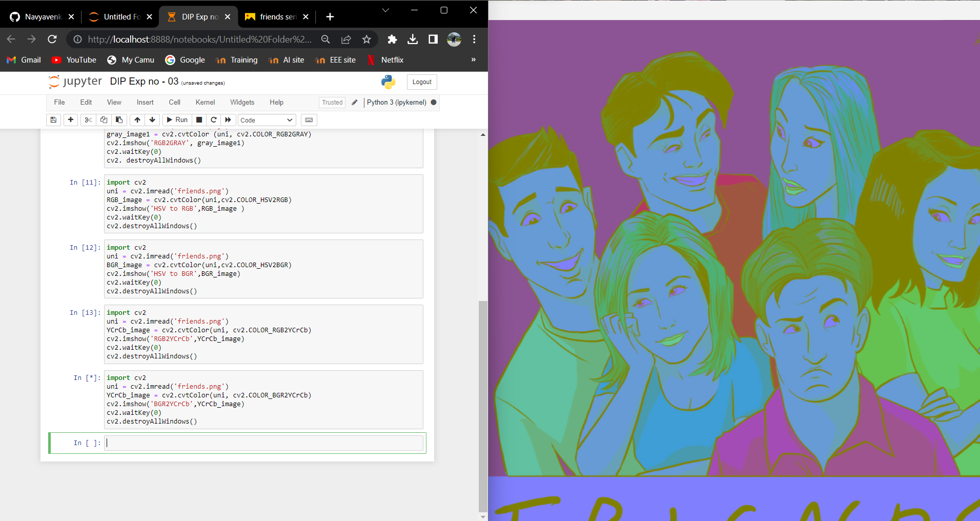The width and height of the screenshot is (980, 521).
Task: Open the EEE site bookmark
Action: 336,60
